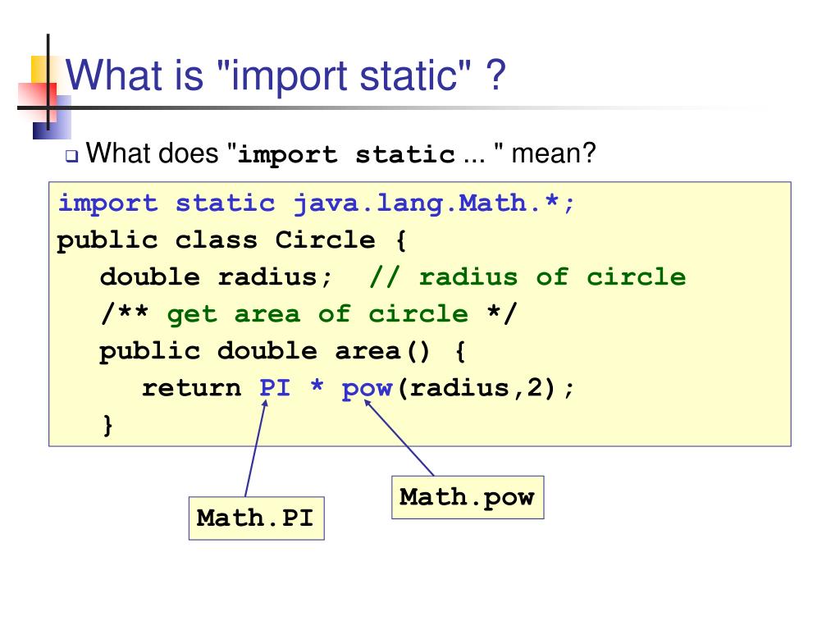Click the "public class Circle" line
This screenshot has width=840, height=630.
click(232, 240)
